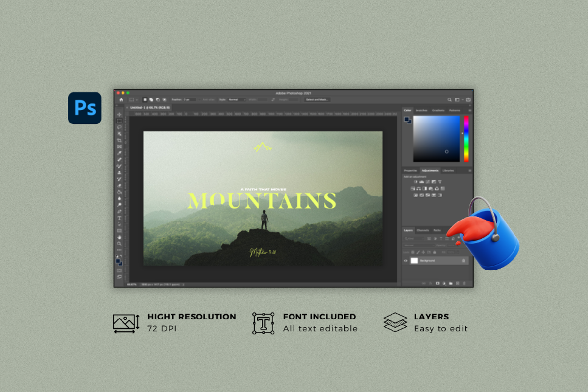Select the Horizontal Type tool
The image size is (588, 392).
click(x=119, y=218)
